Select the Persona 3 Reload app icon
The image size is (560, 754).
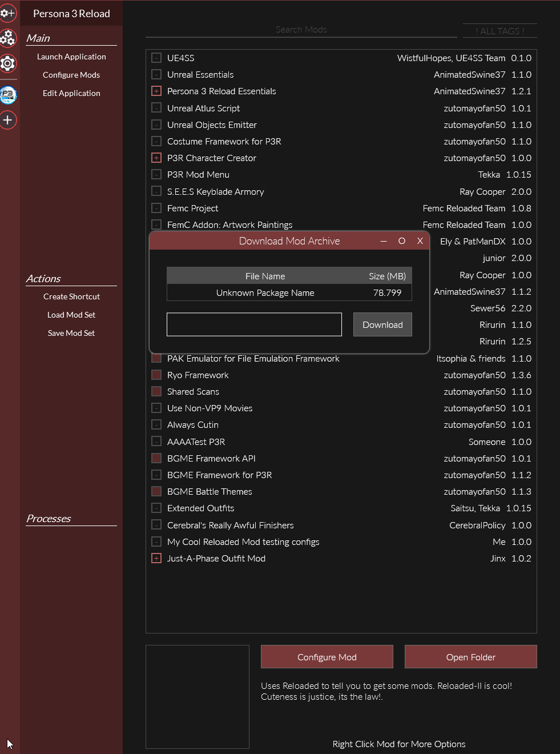point(7,95)
